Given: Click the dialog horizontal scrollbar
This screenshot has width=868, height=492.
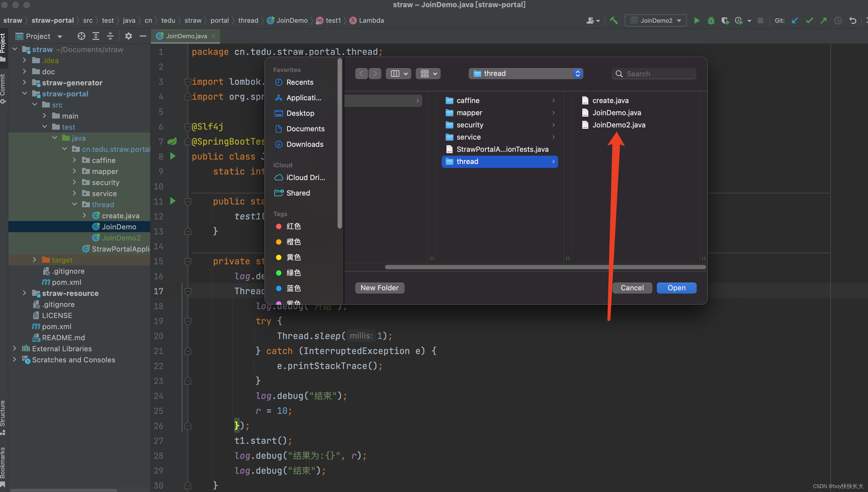Looking at the screenshot, I should coord(545,267).
